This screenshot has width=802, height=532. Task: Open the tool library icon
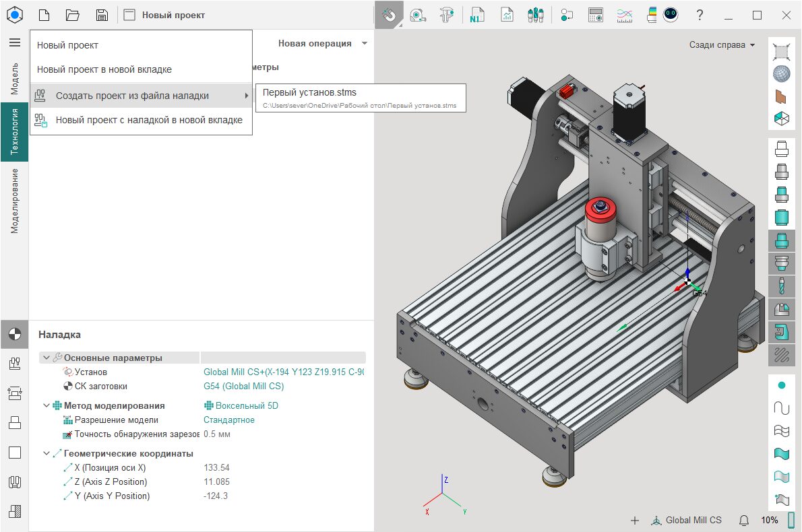[536, 15]
